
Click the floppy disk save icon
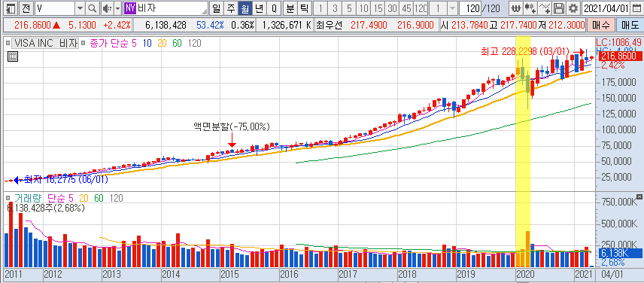(558, 8)
